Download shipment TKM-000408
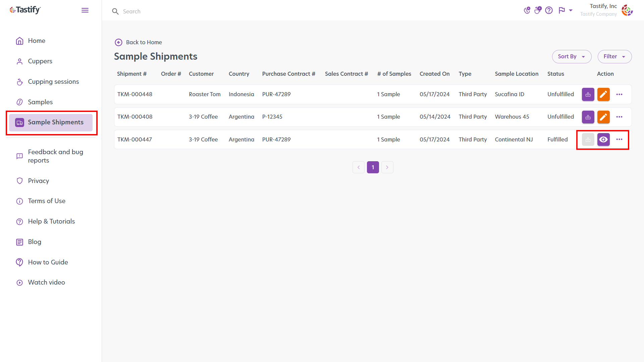Image resolution: width=644 pixels, height=362 pixels. coord(588,117)
